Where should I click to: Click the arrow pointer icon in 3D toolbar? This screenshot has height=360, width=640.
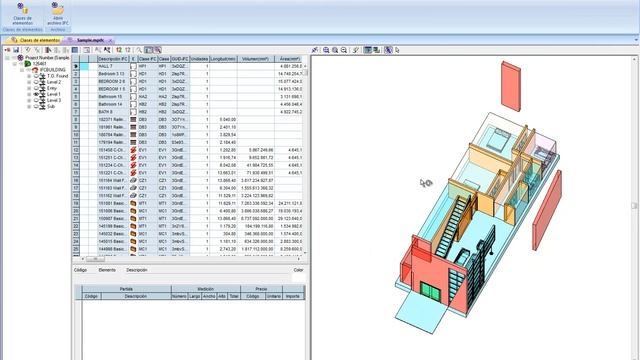tap(397, 50)
